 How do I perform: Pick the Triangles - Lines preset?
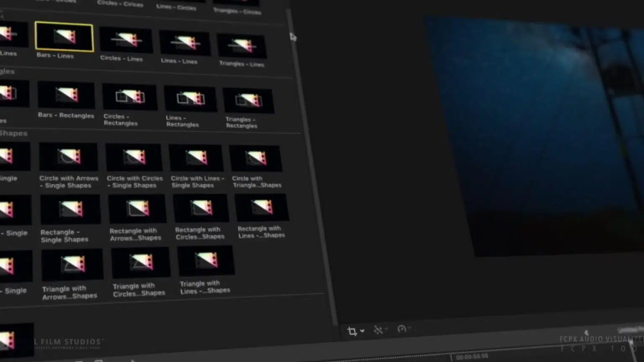point(241,46)
